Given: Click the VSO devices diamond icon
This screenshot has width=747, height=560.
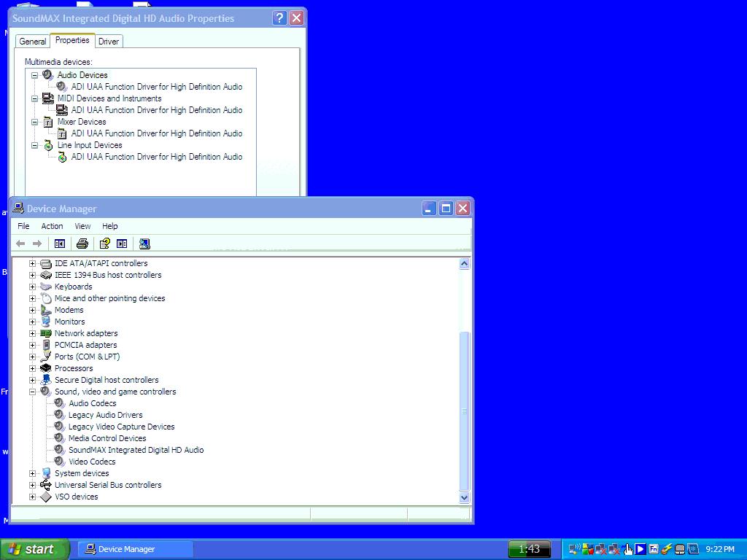Looking at the screenshot, I should click(46, 497).
